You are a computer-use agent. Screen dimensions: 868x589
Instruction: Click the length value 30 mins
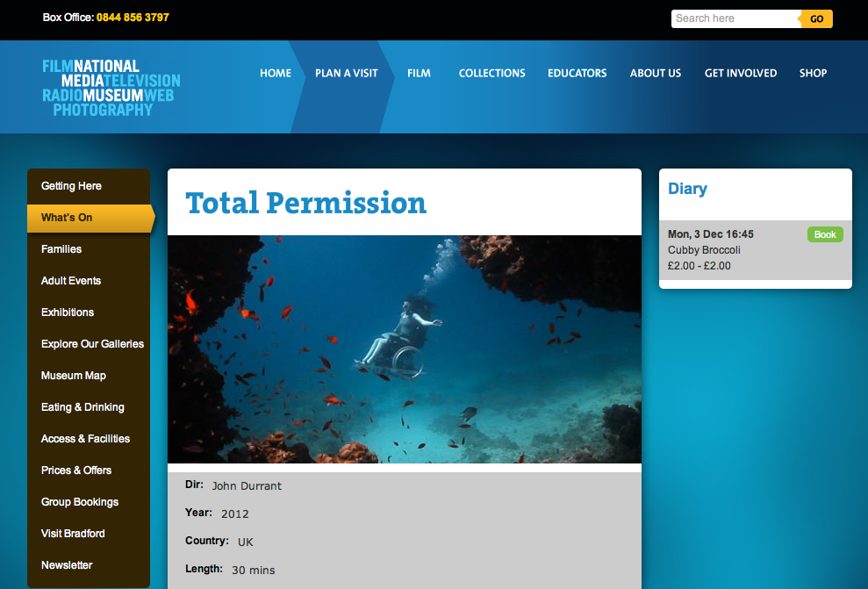pyautogui.click(x=254, y=571)
